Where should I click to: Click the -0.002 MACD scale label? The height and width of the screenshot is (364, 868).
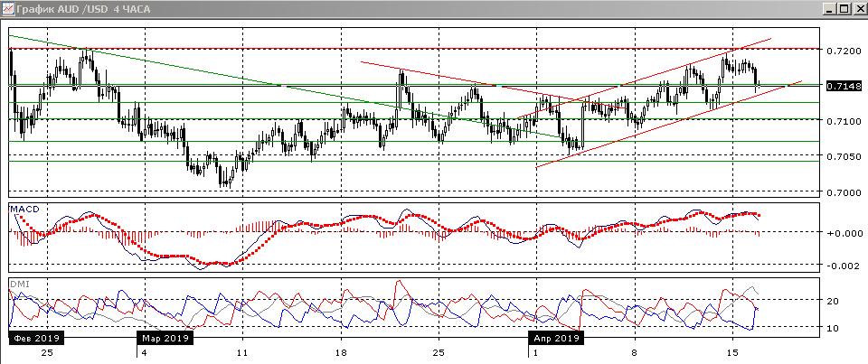pyautogui.click(x=843, y=266)
